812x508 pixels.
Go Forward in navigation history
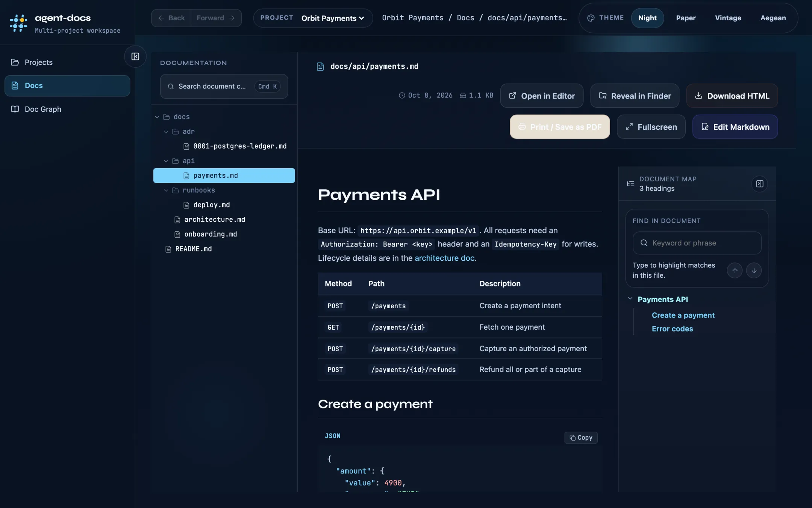pos(216,18)
